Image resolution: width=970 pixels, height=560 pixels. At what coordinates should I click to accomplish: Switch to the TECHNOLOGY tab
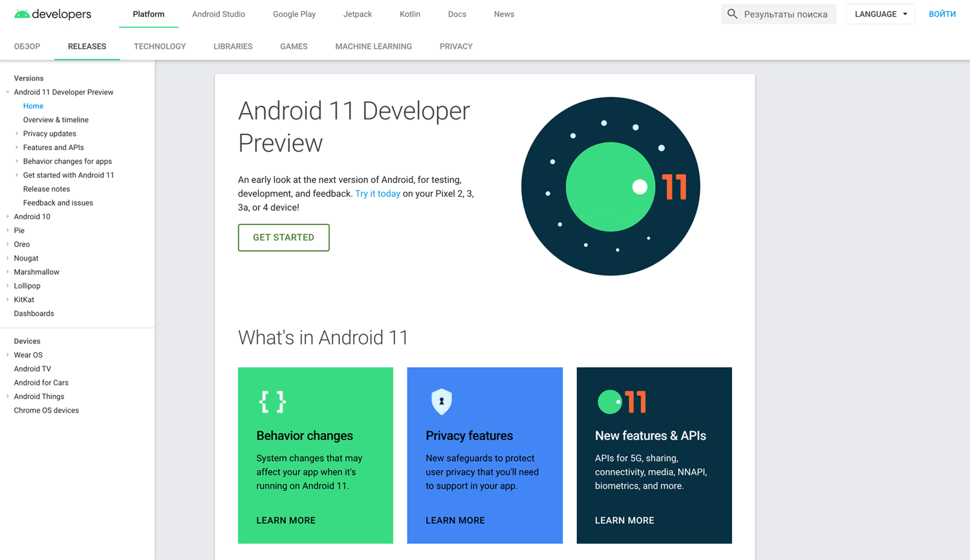point(160,46)
